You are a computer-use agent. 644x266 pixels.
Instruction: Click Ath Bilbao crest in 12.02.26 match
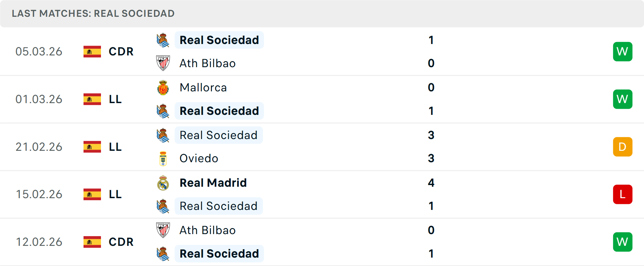163,230
